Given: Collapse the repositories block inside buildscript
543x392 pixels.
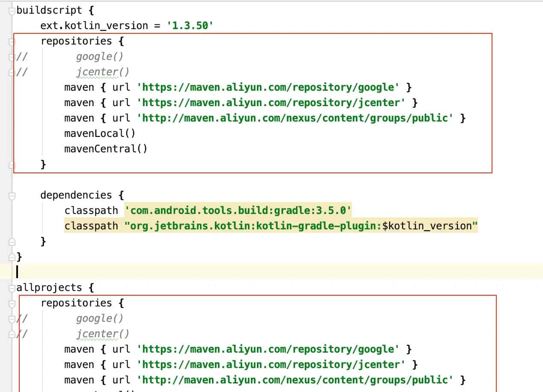Looking at the screenshot, I should (12, 41).
